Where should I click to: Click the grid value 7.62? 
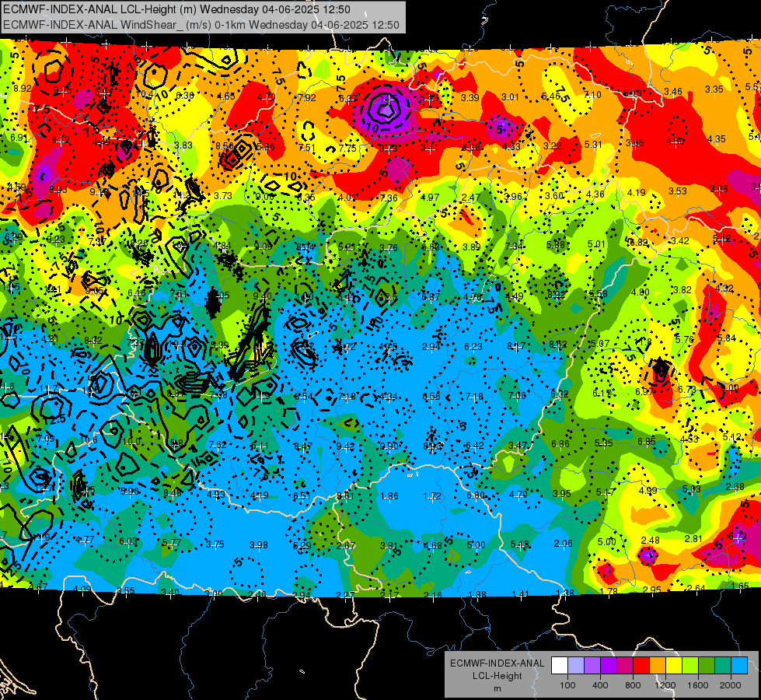tap(218, 444)
